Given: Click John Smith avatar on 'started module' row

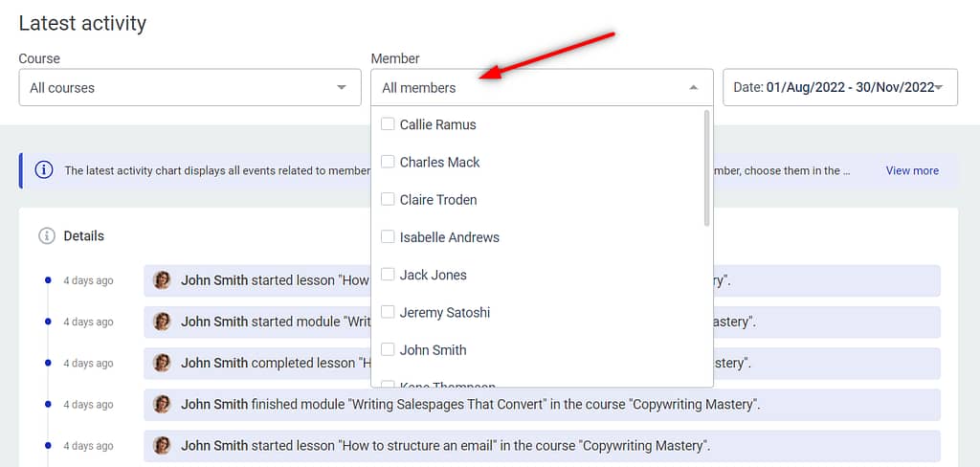Looking at the screenshot, I should pos(162,322).
